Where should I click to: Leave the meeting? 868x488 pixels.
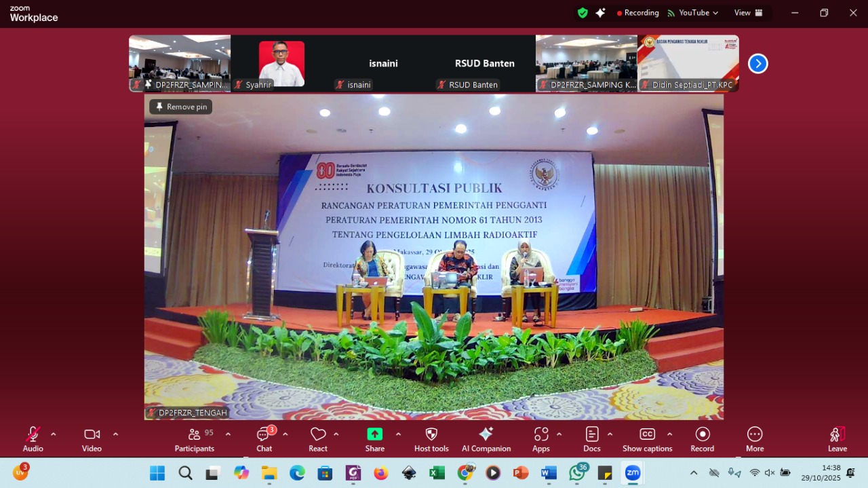coord(837,439)
